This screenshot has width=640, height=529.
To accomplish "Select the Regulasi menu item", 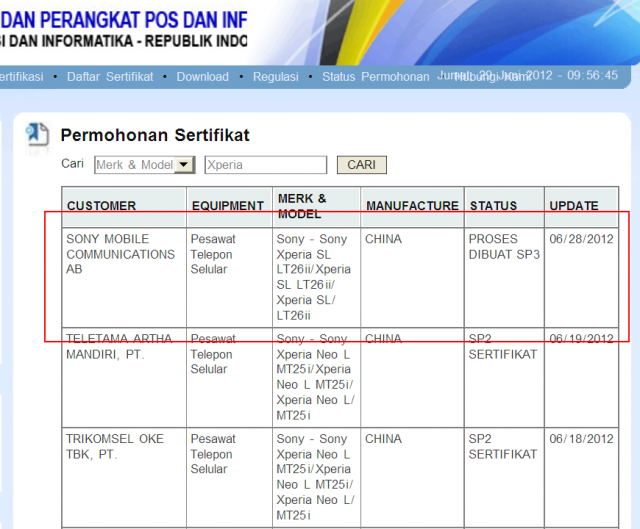I will 276,77.
